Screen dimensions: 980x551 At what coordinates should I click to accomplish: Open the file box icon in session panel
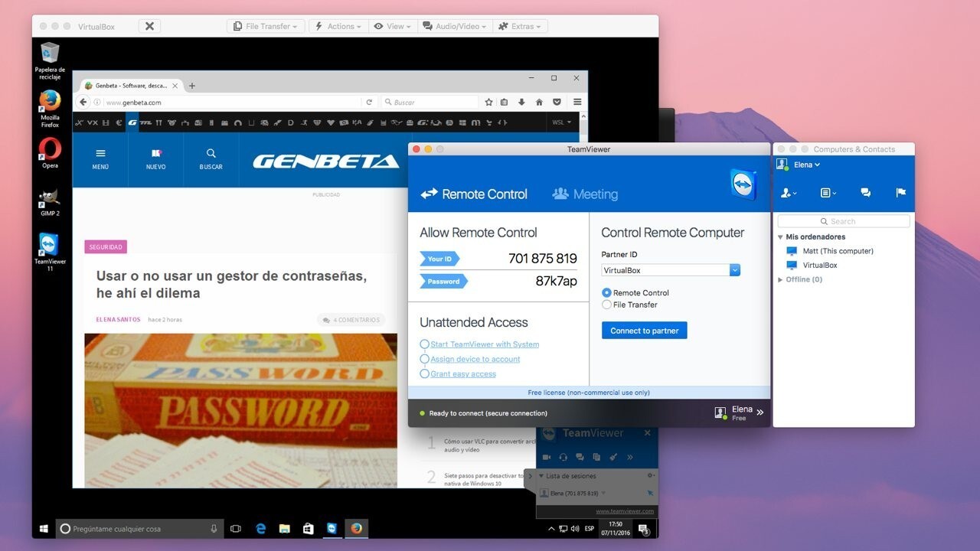point(597,457)
